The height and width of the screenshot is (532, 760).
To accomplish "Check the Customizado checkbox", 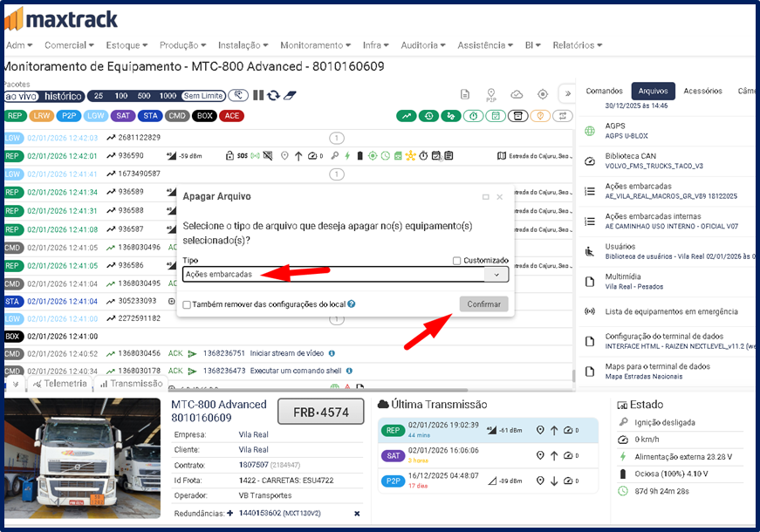I will [x=457, y=261].
